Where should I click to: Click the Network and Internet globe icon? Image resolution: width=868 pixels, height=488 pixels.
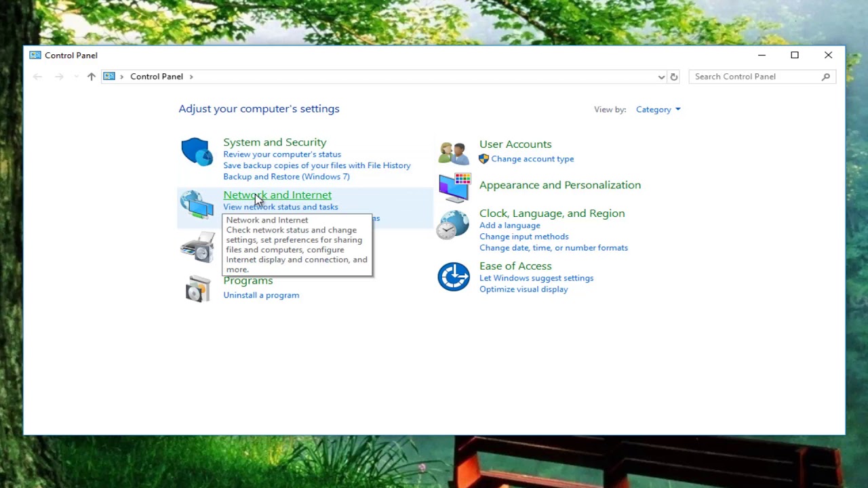pos(197,204)
